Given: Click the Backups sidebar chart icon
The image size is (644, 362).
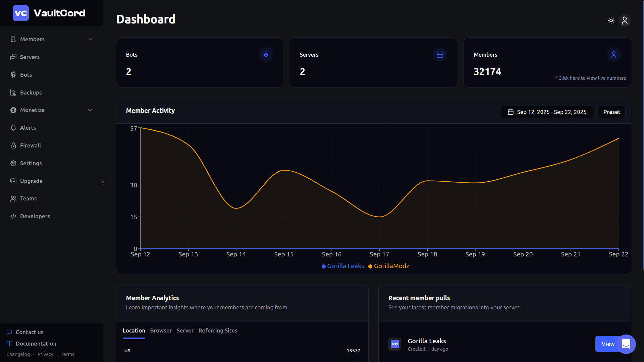Looking at the screenshot, I should tap(13, 93).
